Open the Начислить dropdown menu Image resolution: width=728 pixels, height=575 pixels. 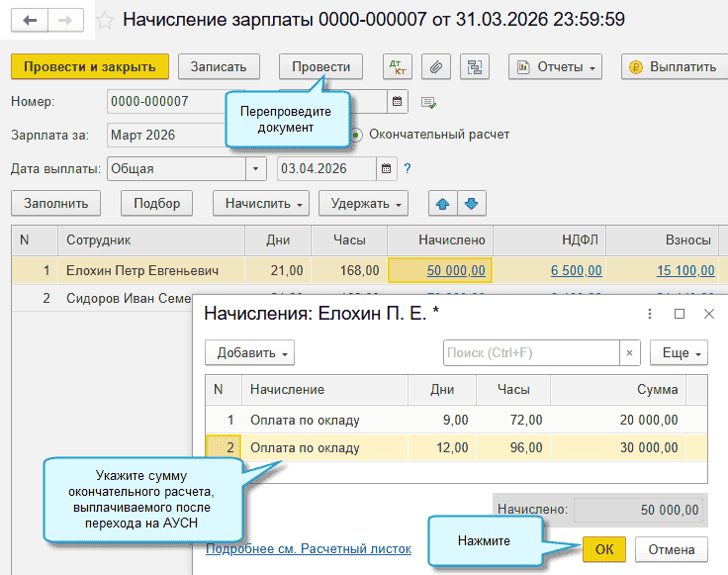pyautogui.click(x=261, y=203)
